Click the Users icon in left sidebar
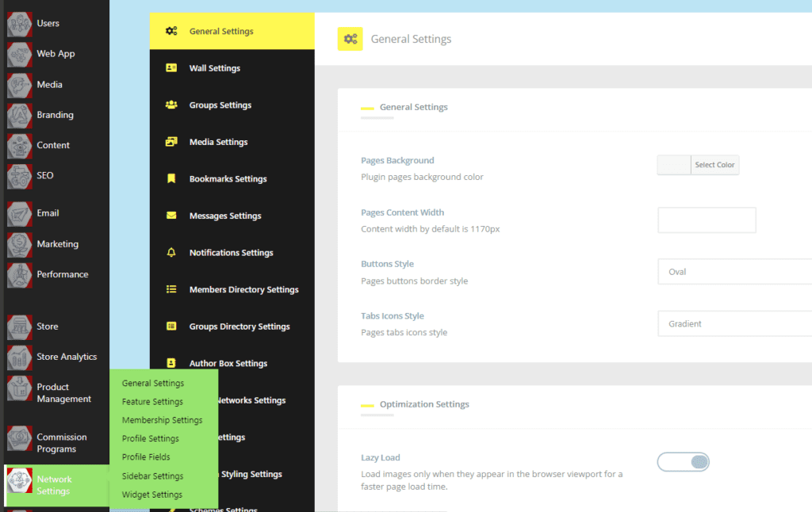812x512 pixels. 19,25
